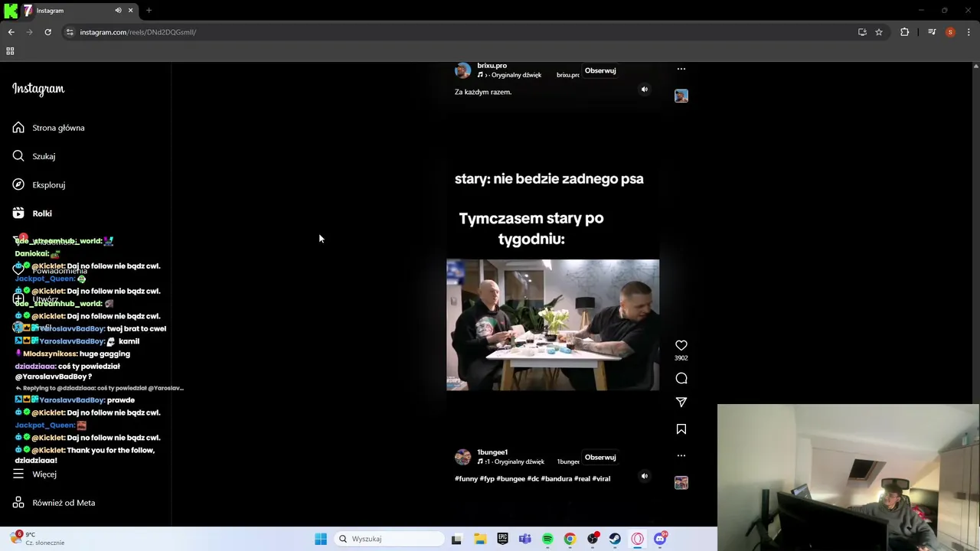This screenshot has width=980, height=551.
Task: Open Spotify from taskbar
Action: (x=547, y=539)
